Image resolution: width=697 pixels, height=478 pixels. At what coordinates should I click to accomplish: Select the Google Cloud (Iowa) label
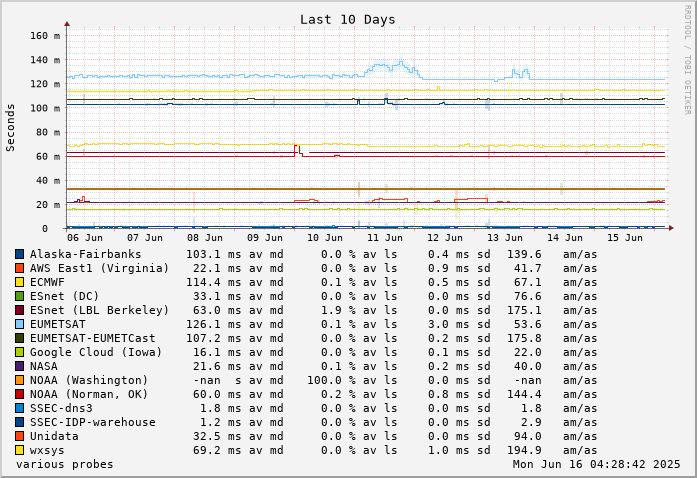pos(96,352)
